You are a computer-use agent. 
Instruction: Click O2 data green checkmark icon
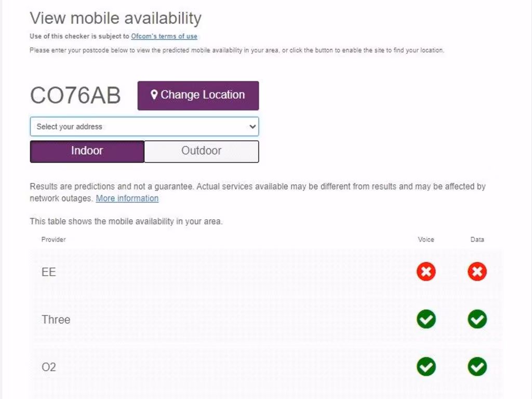(477, 367)
